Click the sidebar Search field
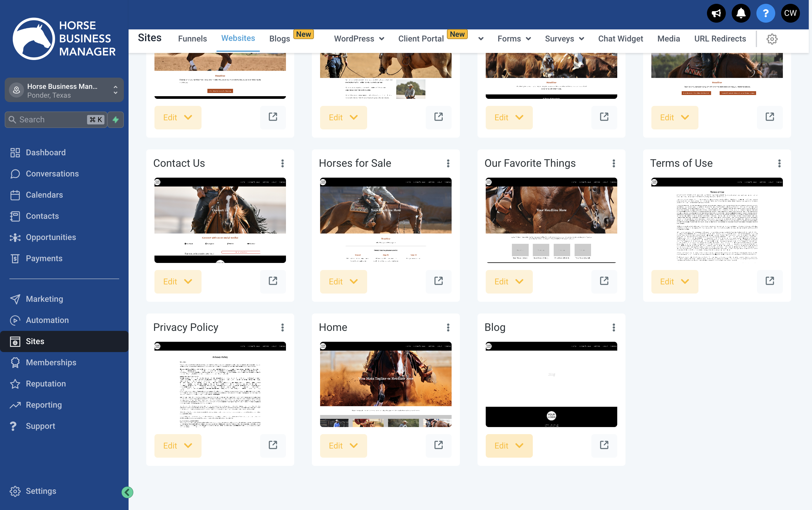Screen dimensions: 812x510 [x=56, y=120]
